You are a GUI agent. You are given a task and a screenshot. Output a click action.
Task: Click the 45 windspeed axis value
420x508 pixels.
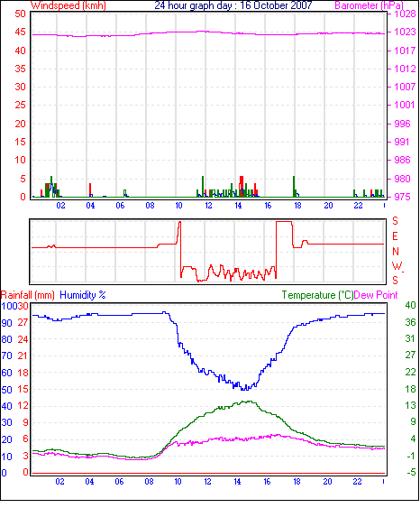click(20, 32)
